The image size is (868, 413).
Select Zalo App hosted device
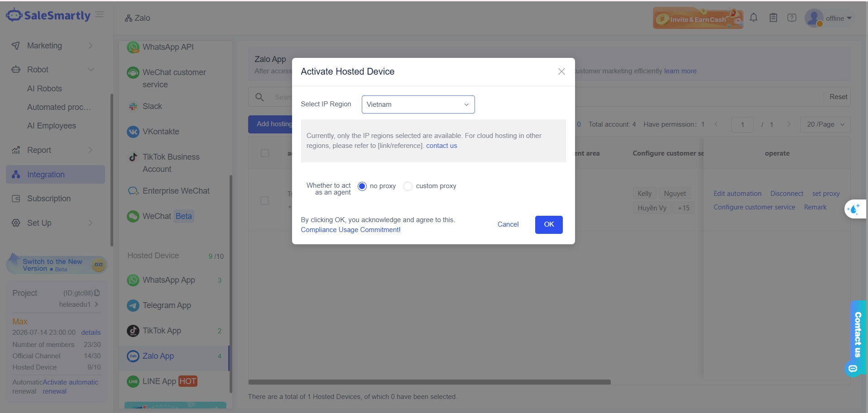pos(174,356)
